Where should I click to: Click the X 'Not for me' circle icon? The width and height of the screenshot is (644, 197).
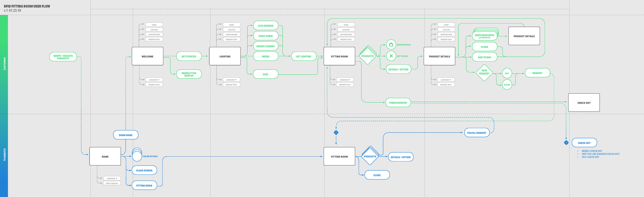pyautogui.click(x=391, y=56)
